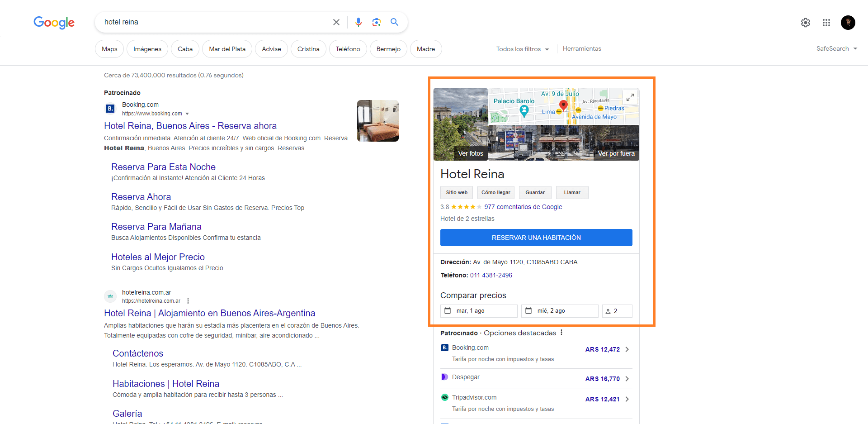
Task: Expand the booking.com URL chevron
Action: click(x=187, y=114)
